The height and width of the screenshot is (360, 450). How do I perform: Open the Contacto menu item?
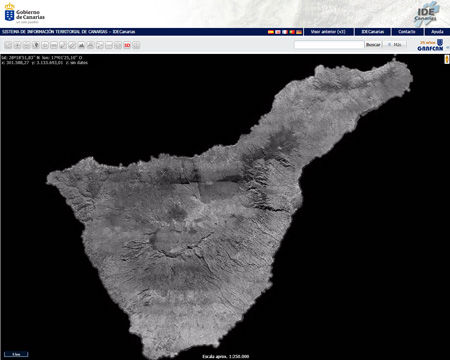(407, 32)
